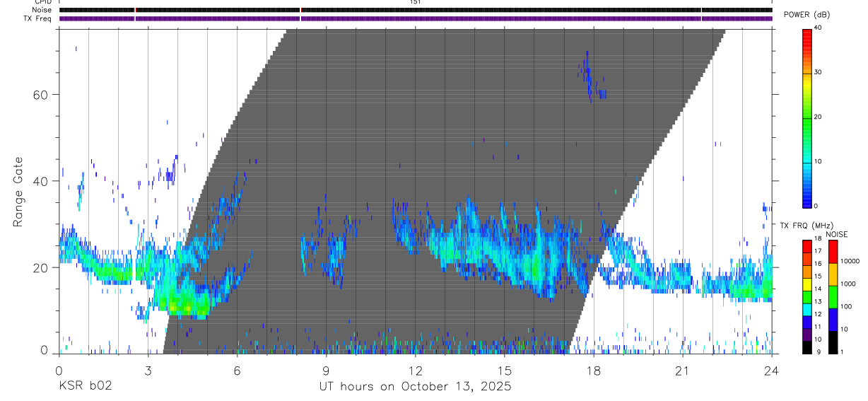
Task: Click the POWER (dB) gradient color bar
Action: [807, 117]
